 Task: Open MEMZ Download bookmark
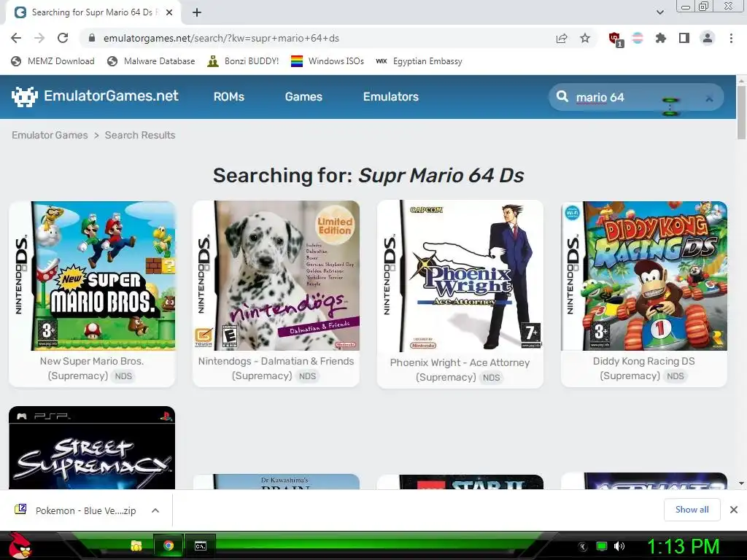click(53, 61)
